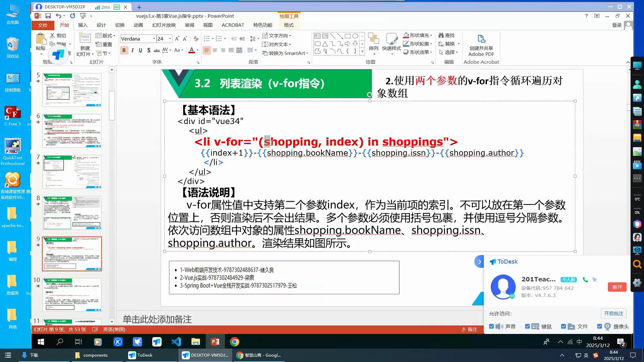Open the 幻灯片放映 ribbon tab
Viewport: 644px width, 362px height.
[x=164, y=25]
